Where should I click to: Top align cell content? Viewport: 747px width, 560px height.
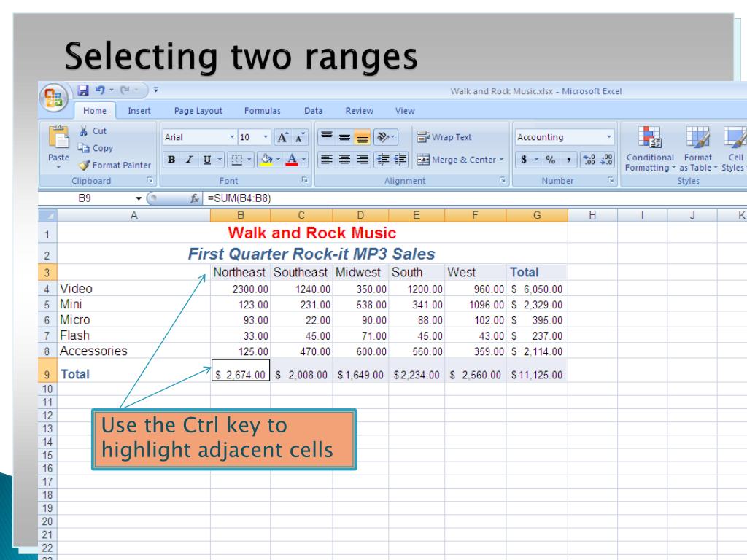pyautogui.click(x=326, y=137)
